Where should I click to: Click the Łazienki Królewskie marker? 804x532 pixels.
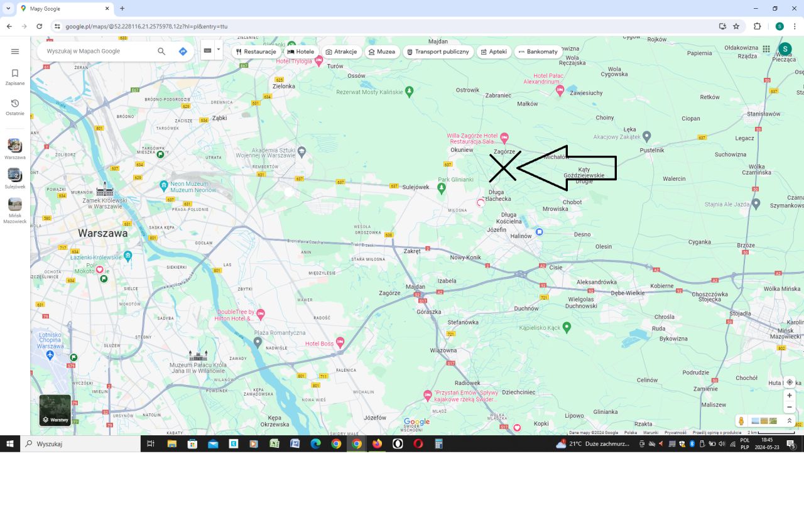click(x=128, y=256)
